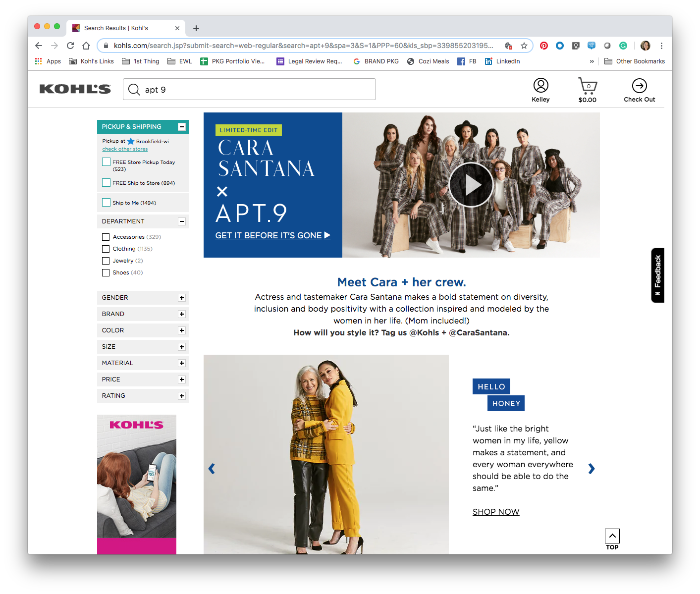Open the Grammarly extension icon

623,46
